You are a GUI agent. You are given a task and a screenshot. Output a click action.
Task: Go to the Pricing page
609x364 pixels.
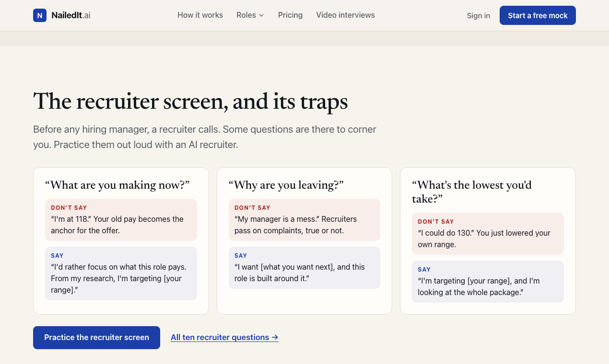[290, 15]
